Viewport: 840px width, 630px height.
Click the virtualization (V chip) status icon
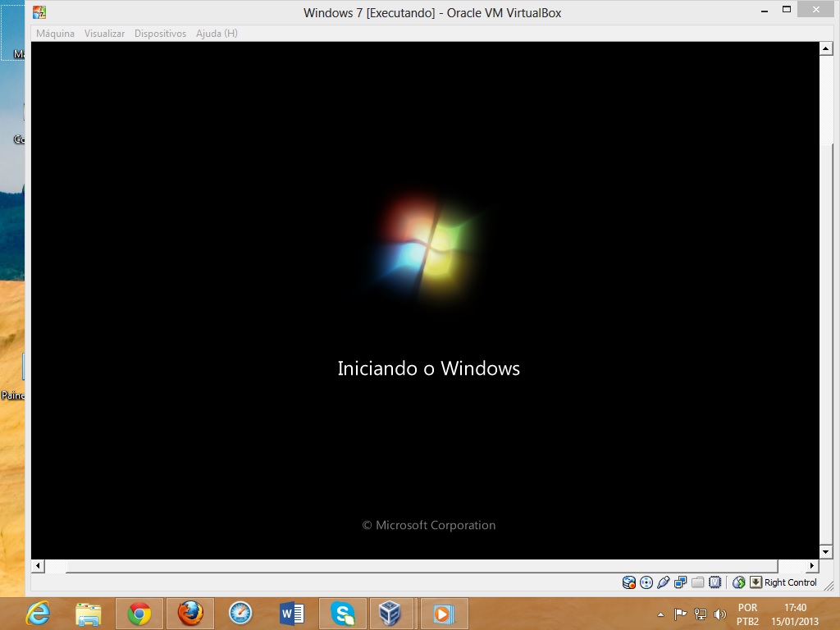pyautogui.click(x=714, y=582)
